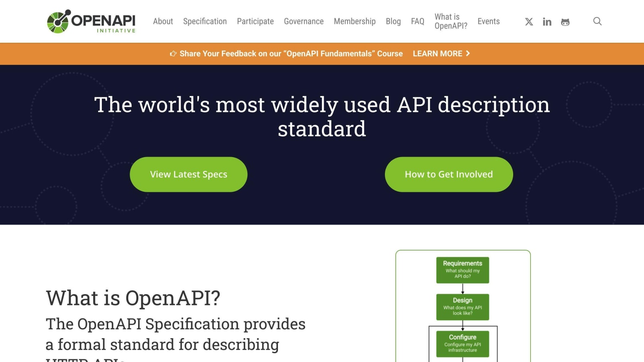
Task: Open the GitHub octocat icon
Action: click(x=565, y=22)
